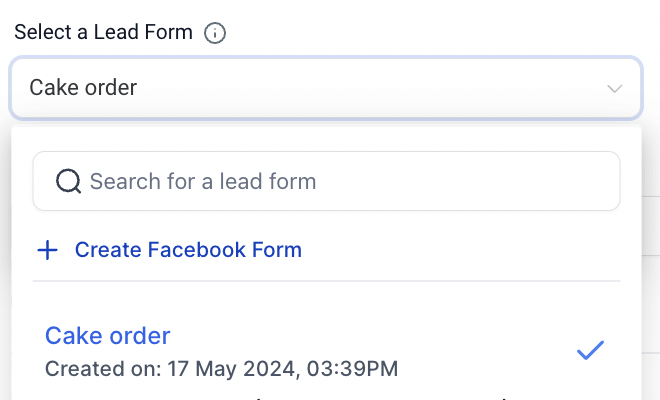Click the blue checkmark next to Cake order
This screenshot has height=400, width=660.
pos(591,350)
